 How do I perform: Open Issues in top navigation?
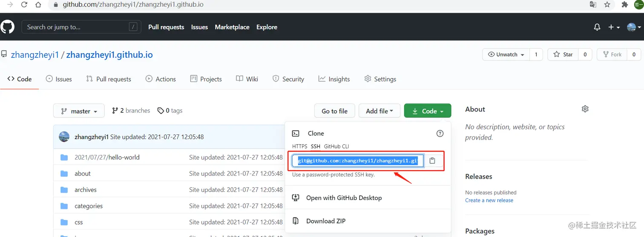click(199, 27)
